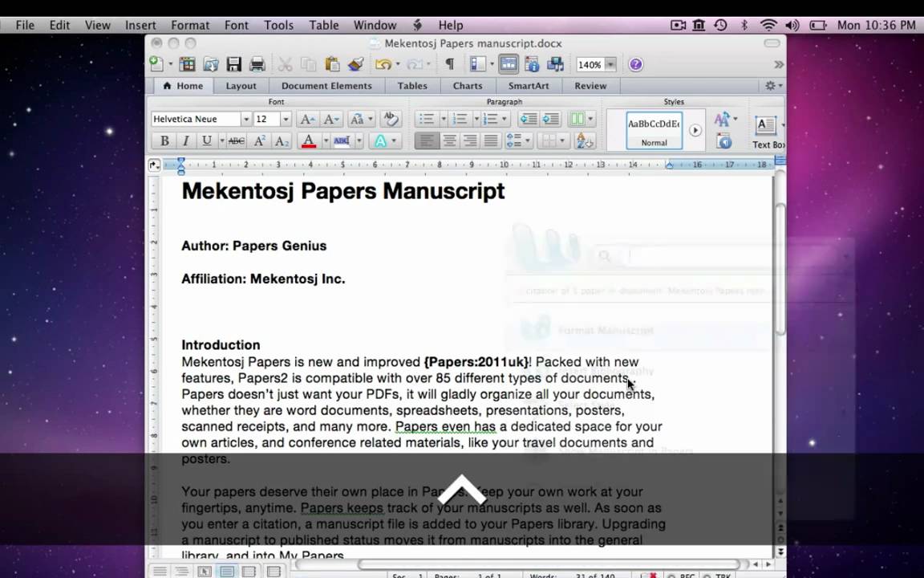Toggle the Toolbox icon
Screen dimensions: 924x578
click(532, 64)
